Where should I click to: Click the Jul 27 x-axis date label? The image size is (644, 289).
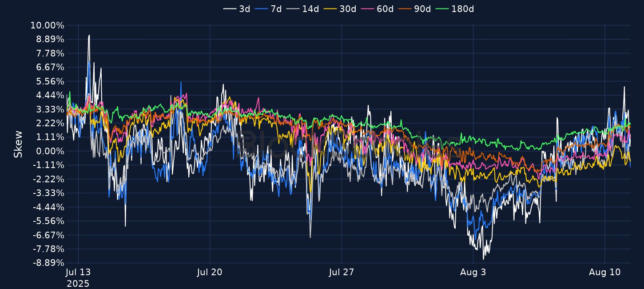(341, 273)
